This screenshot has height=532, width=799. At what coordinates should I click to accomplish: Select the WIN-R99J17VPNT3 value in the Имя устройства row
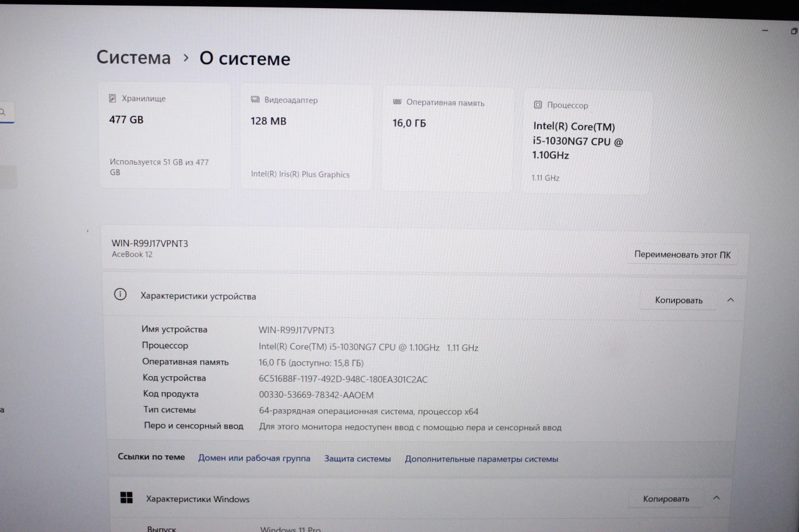pos(297,330)
